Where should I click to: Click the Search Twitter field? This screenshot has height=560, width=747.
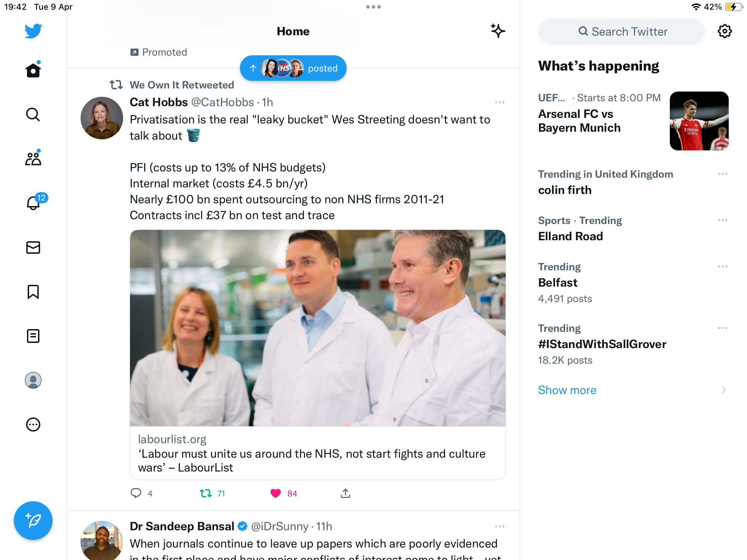point(621,31)
